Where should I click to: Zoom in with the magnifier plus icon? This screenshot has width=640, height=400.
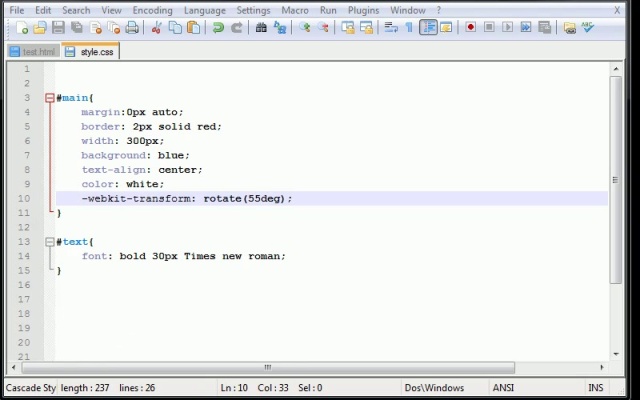304,27
